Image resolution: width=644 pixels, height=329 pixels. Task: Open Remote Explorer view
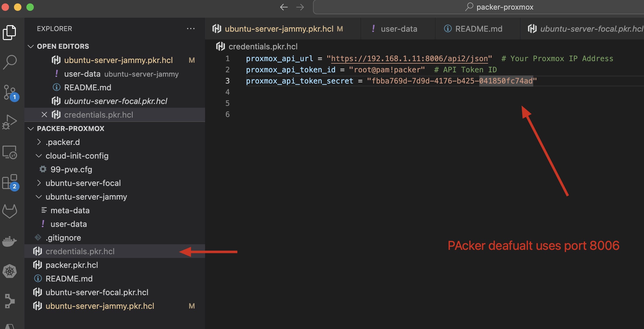click(10, 152)
